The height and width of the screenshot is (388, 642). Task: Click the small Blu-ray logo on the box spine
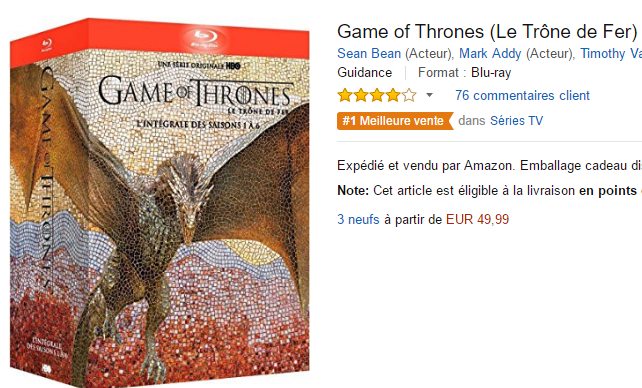click(46, 44)
